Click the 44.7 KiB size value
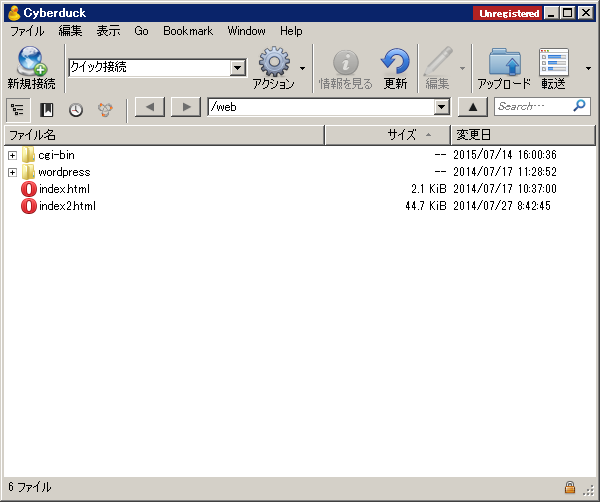The height and width of the screenshot is (502, 600). pos(426,206)
